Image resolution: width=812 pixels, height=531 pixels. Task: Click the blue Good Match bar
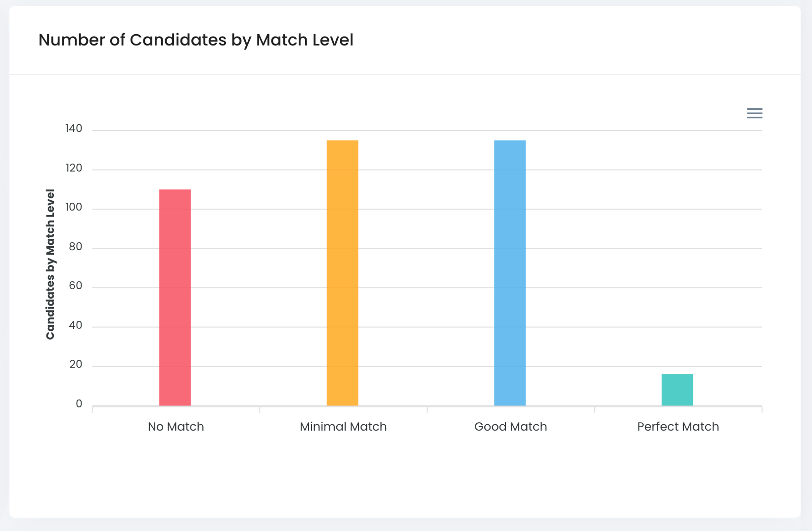[510, 273]
